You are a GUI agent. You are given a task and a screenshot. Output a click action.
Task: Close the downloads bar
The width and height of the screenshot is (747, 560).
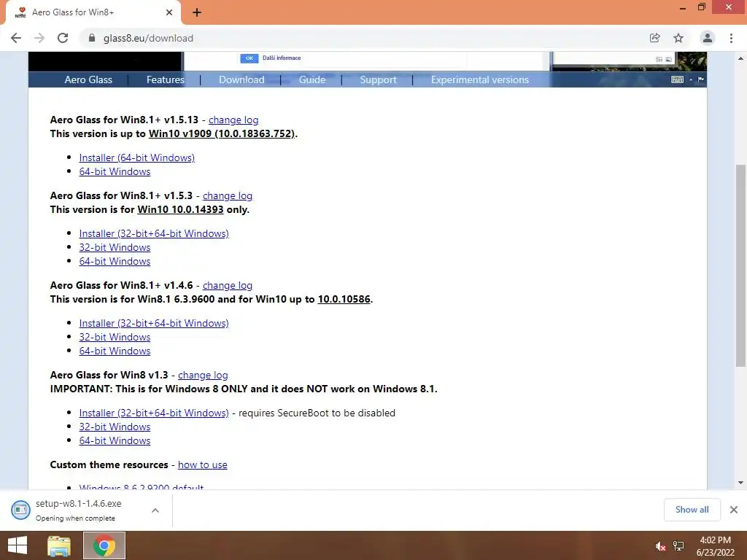[x=734, y=510]
